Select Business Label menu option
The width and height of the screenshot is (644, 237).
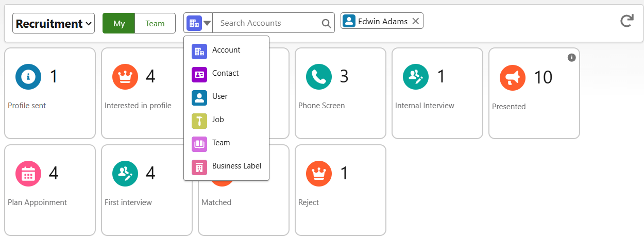pyautogui.click(x=236, y=166)
